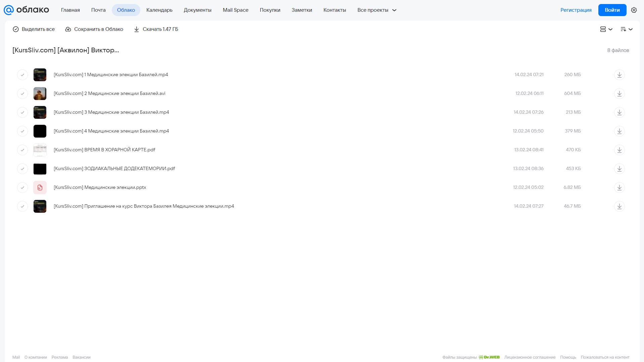This screenshot has width=644, height=362.
Task: Download the first Базилей.mp4 file via arrow icon
Action: (619, 75)
